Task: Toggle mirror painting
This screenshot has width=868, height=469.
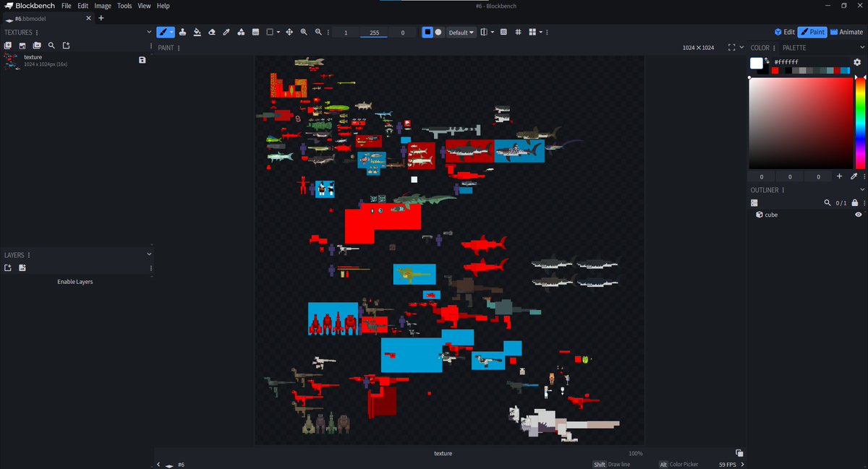Action: coord(484,32)
